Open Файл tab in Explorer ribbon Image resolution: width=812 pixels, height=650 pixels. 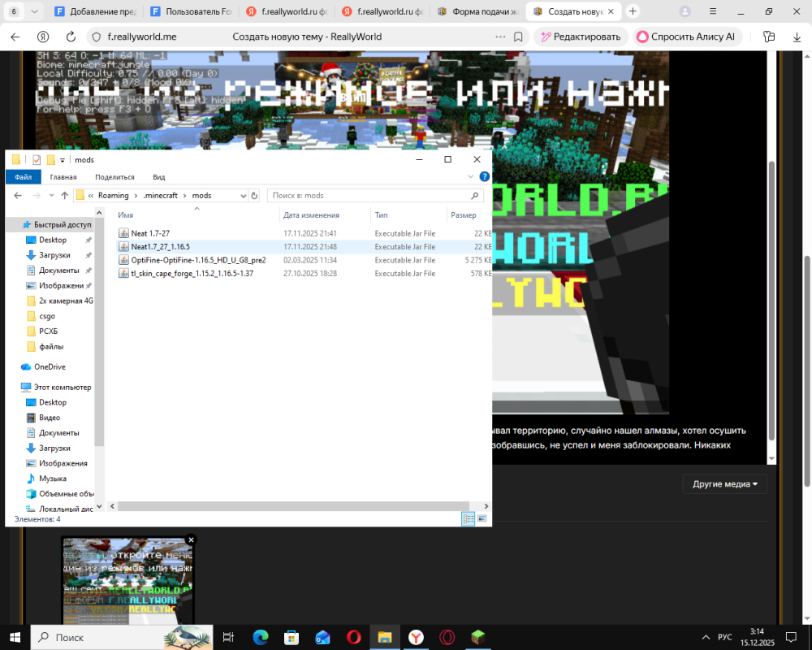pyautogui.click(x=24, y=177)
